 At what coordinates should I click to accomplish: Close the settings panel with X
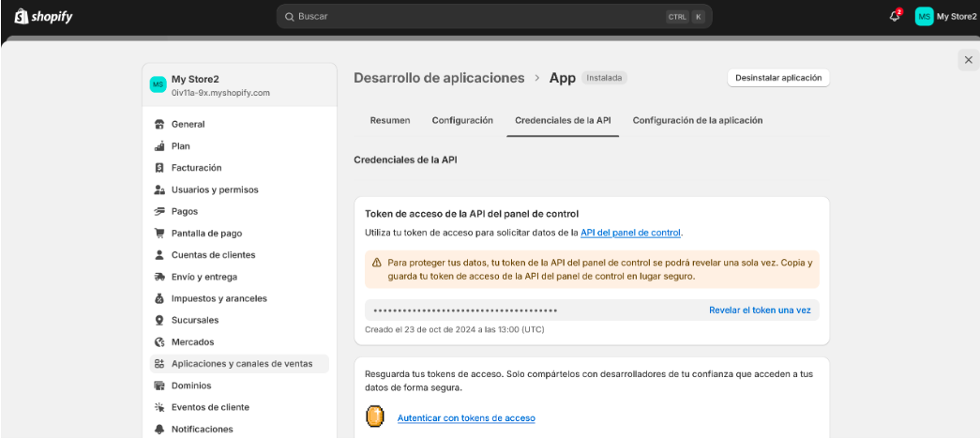[x=968, y=60]
